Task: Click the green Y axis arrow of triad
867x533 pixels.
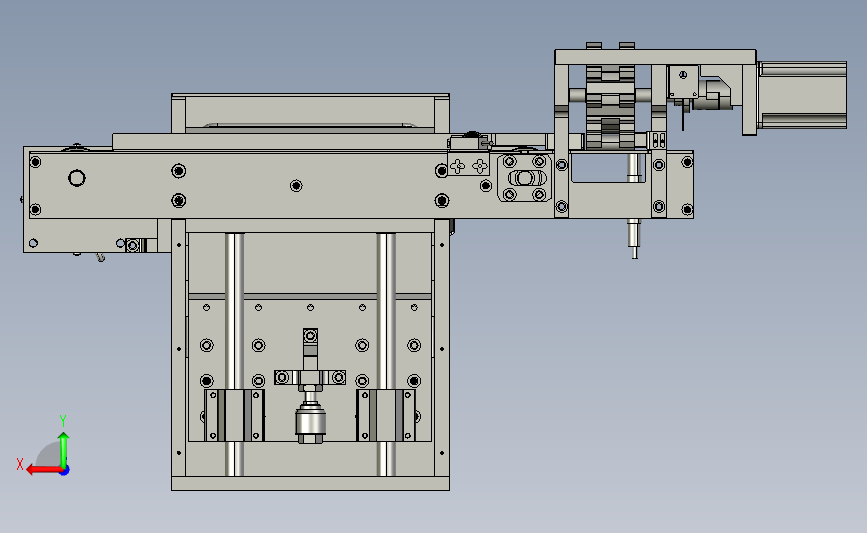Action: tap(64, 451)
